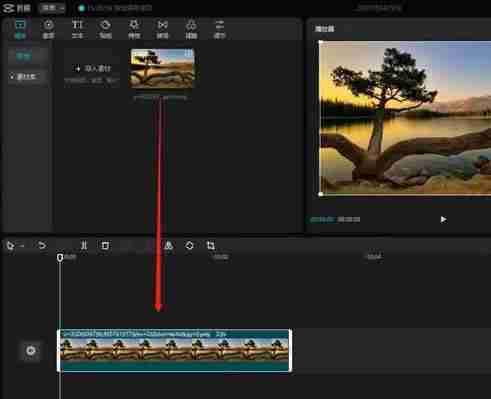Image resolution: width=491 pixels, height=399 pixels.
Task: Click the Delete clip trash icon
Action: click(105, 246)
